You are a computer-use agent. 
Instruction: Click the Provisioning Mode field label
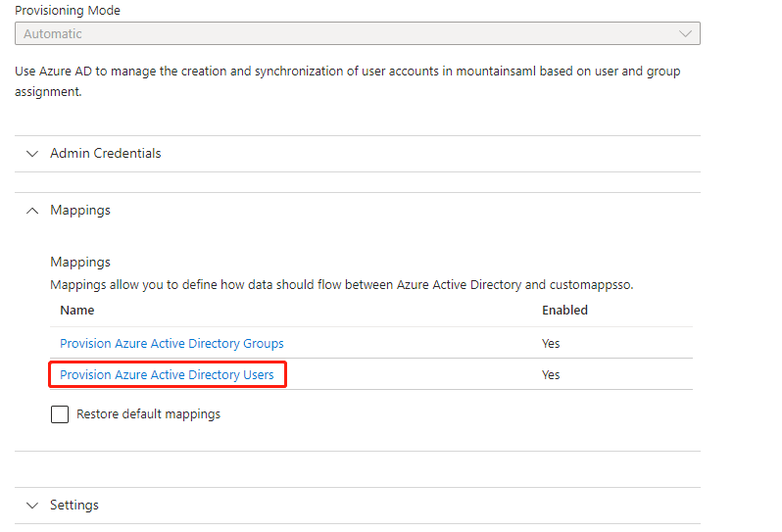(68, 11)
